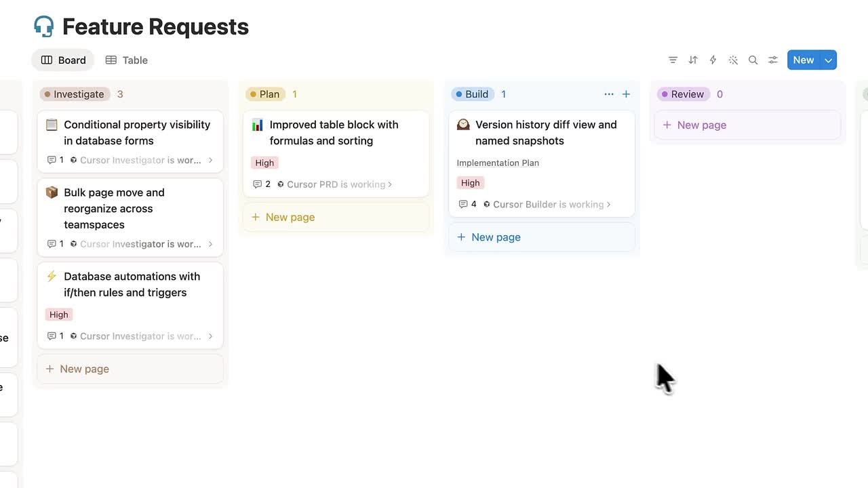Open the filter icon in toolbar
This screenshot has height=488, width=868.
click(673, 60)
